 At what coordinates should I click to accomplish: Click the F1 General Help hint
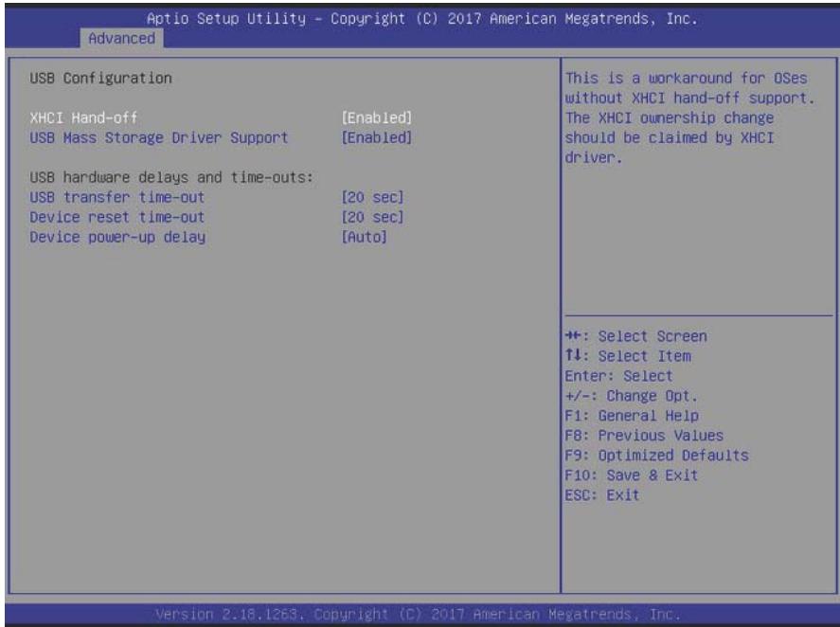(x=632, y=416)
